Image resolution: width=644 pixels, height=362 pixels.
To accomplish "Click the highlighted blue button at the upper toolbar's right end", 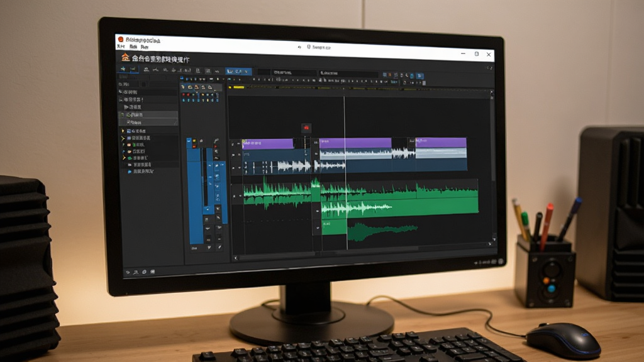I will [x=419, y=76].
